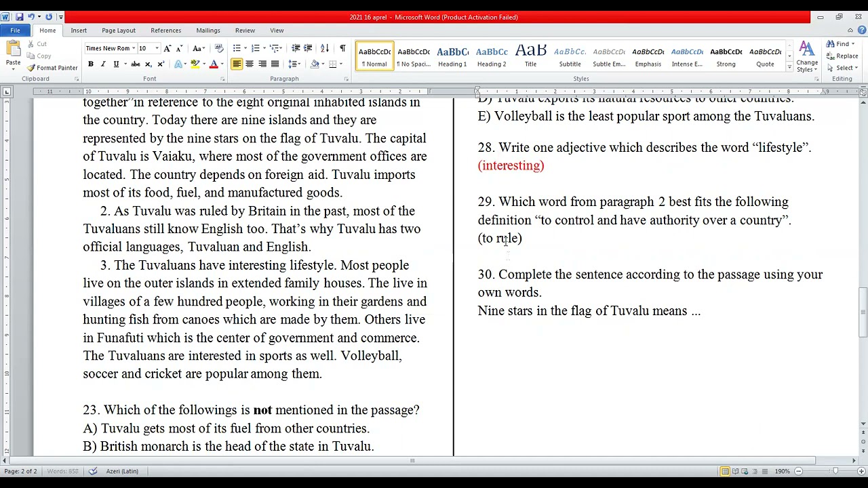Click the Redo icon in title bar
Viewport: 868px width, 488px height.
pos(49,17)
